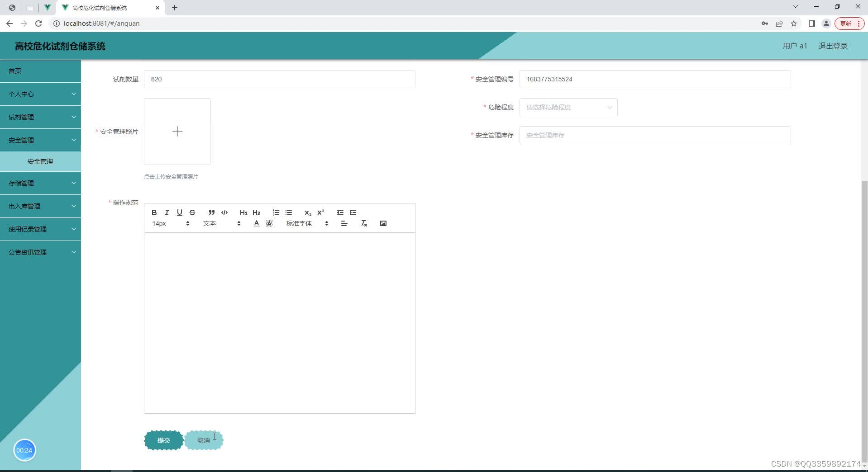Viewport: 868px width, 472px height.
Task: Click inside the 操作规范 rich text area
Action: pos(280,323)
